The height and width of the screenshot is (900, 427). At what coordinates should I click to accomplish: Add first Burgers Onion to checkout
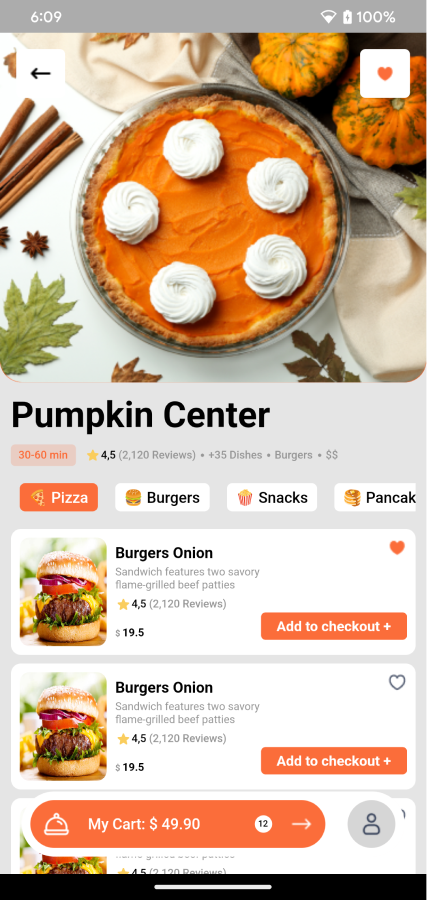coord(334,626)
